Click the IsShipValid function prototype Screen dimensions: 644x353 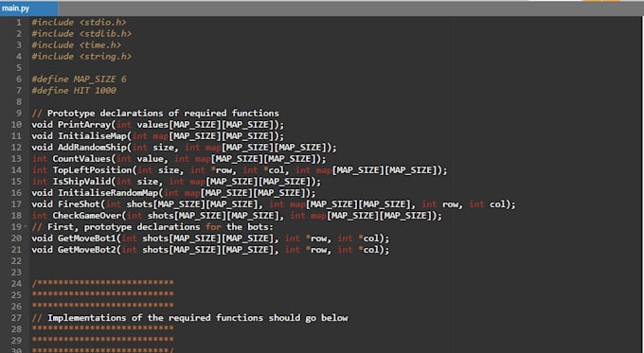[176, 182]
